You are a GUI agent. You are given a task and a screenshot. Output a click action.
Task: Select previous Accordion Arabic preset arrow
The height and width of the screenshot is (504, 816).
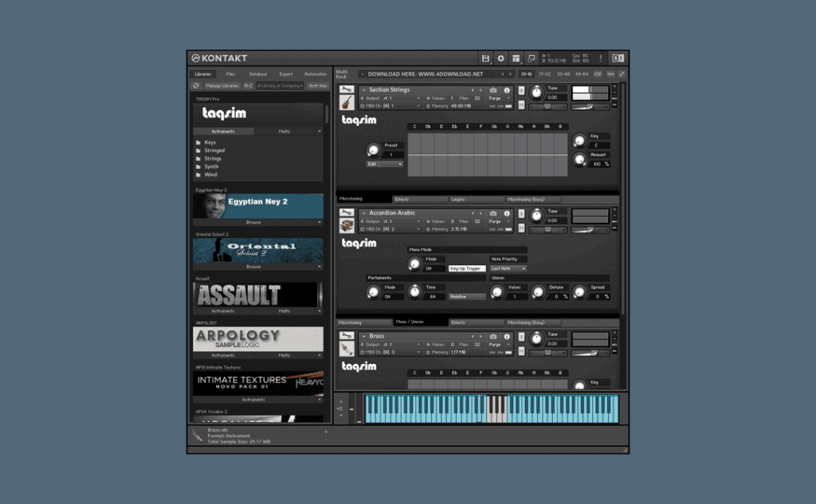point(473,213)
